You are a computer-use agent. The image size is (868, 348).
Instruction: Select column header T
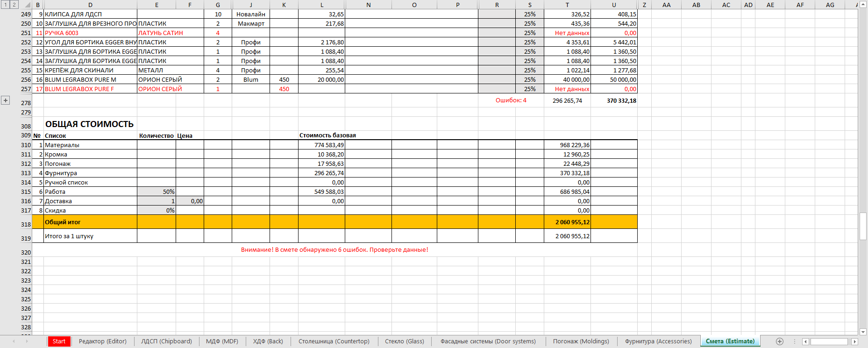pos(567,5)
